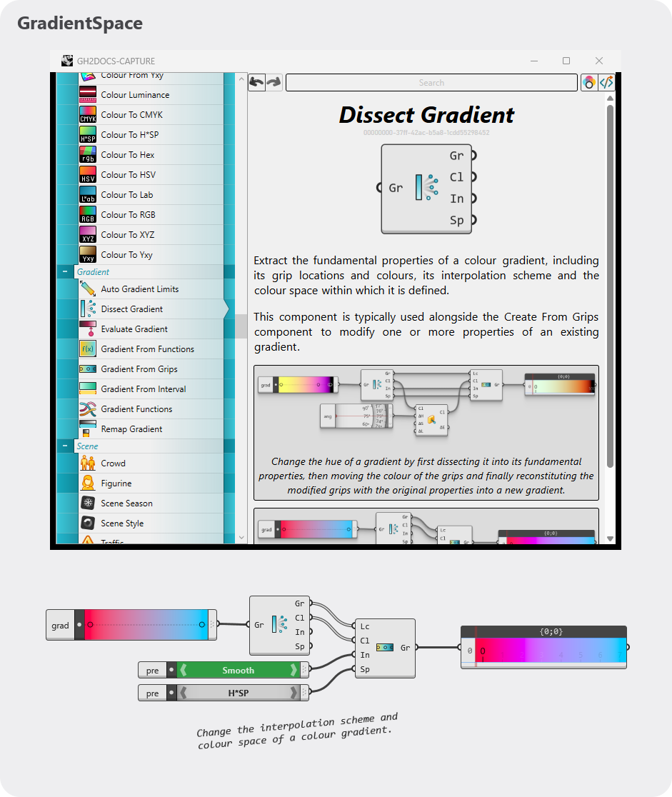Click the Dissect Gradient component diagram
The image size is (672, 797).
[x=426, y=189]
